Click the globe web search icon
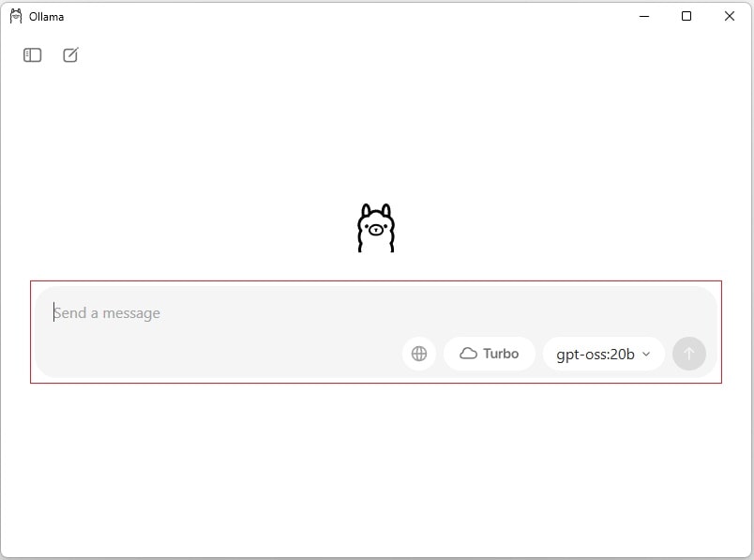The image size is (754, 560). (x=419, y=354)
